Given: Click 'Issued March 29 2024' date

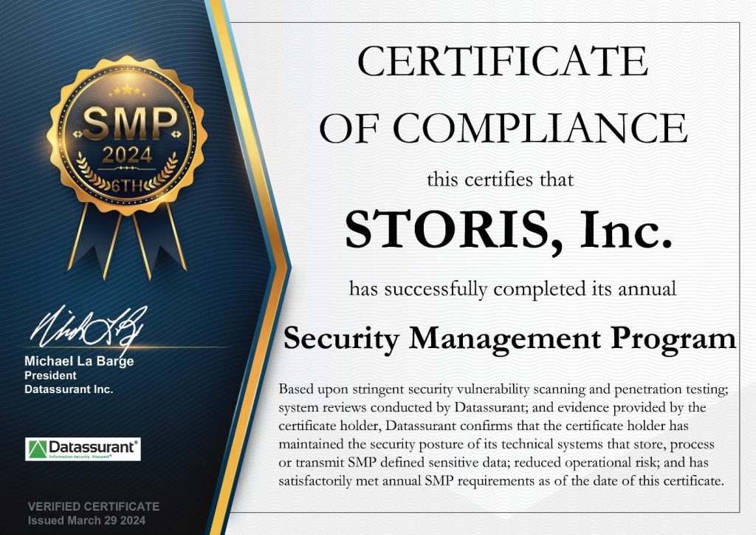Looking at the screenshot, I should tap(86, 520).
